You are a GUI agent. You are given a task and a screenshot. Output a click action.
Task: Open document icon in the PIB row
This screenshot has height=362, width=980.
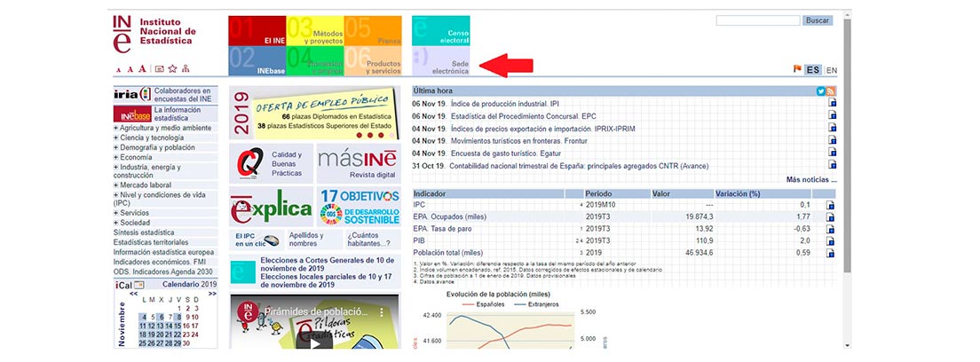tap(830, 240)
